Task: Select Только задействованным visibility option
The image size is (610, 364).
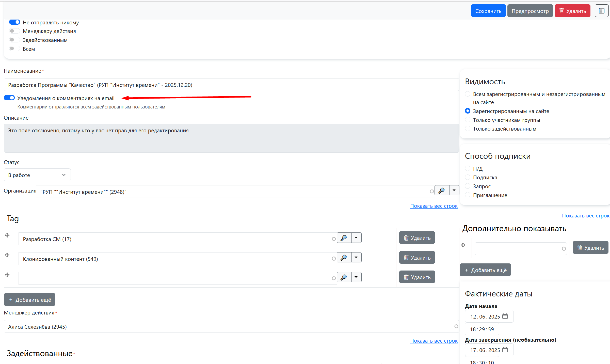Action: [468, 129]
